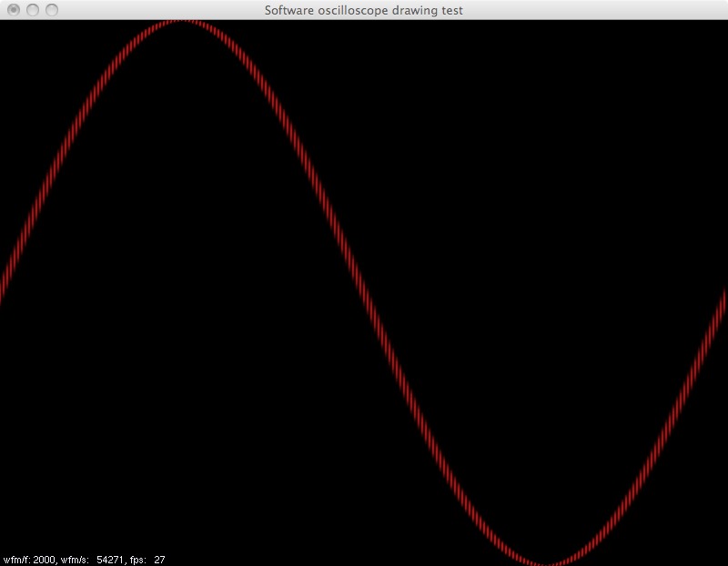The height and width of the screenshot is (566, 728).
Task: Click the 'wfm/s: 54271' status value
Action: pos(93,560)
